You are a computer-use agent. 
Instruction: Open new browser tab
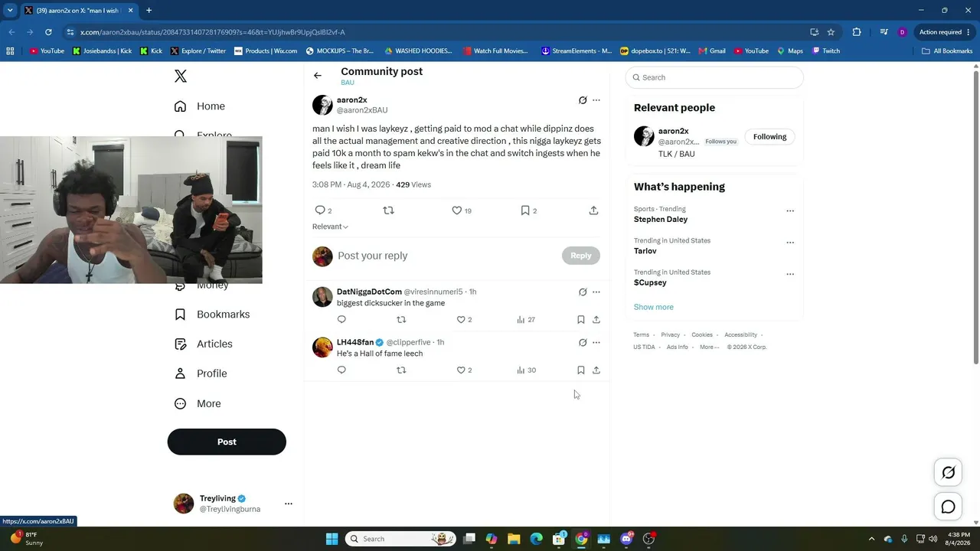(149, 10)
